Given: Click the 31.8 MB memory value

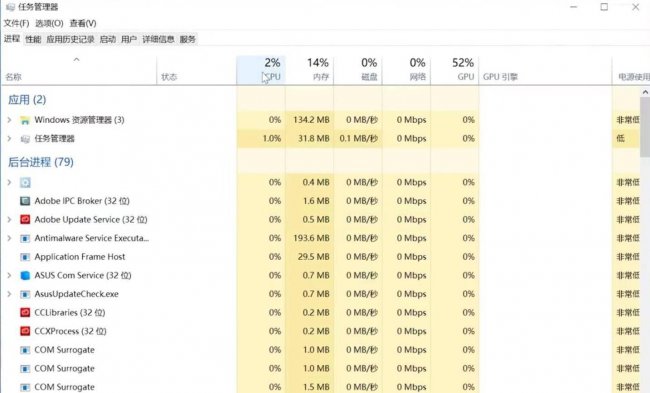Looking at the screenshot, I should tap(314, 138).
